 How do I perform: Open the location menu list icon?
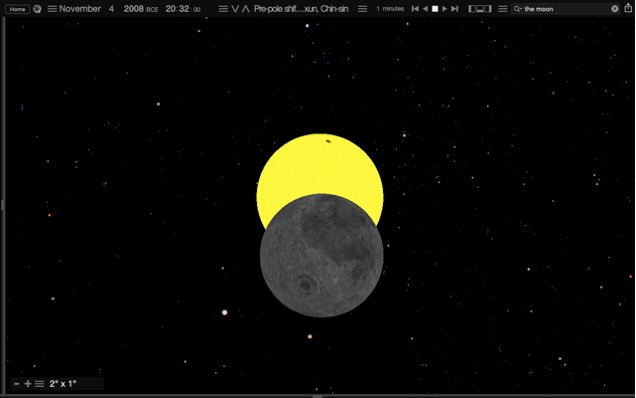click(223, 9)
